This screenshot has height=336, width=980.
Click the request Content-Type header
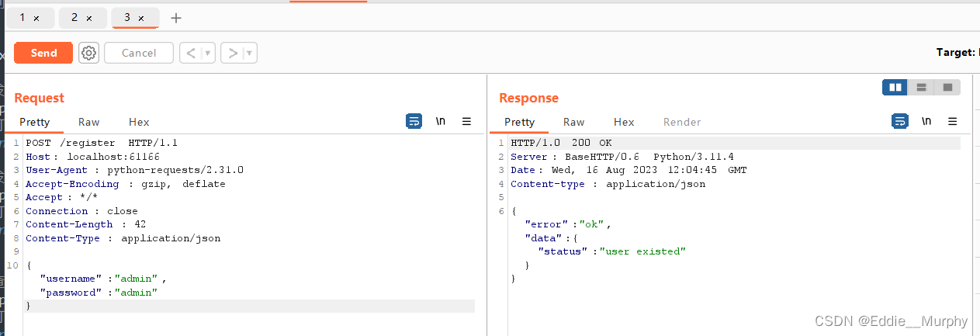[x=123, y=238]
